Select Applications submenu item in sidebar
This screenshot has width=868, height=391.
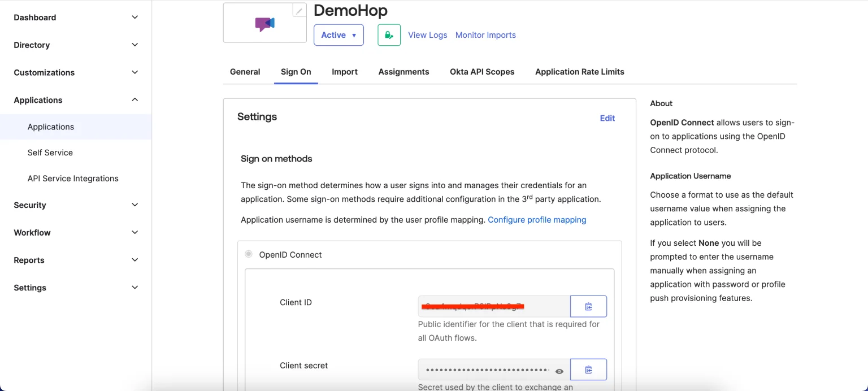(x=76, y=127)
